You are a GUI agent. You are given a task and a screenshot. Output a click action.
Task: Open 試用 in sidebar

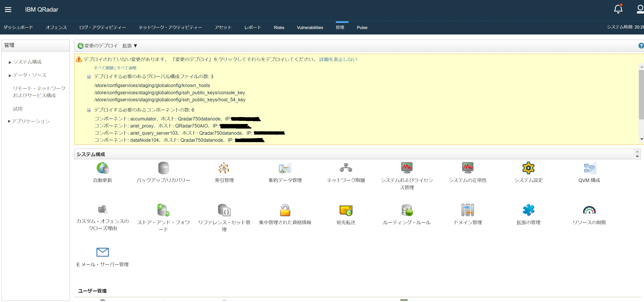click(17, 109)
